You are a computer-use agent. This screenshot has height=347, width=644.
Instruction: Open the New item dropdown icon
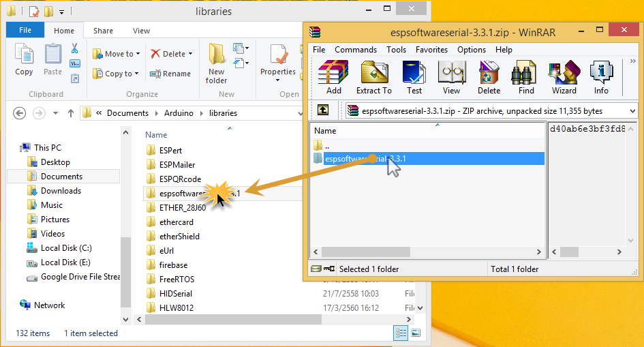click(241, 48)
